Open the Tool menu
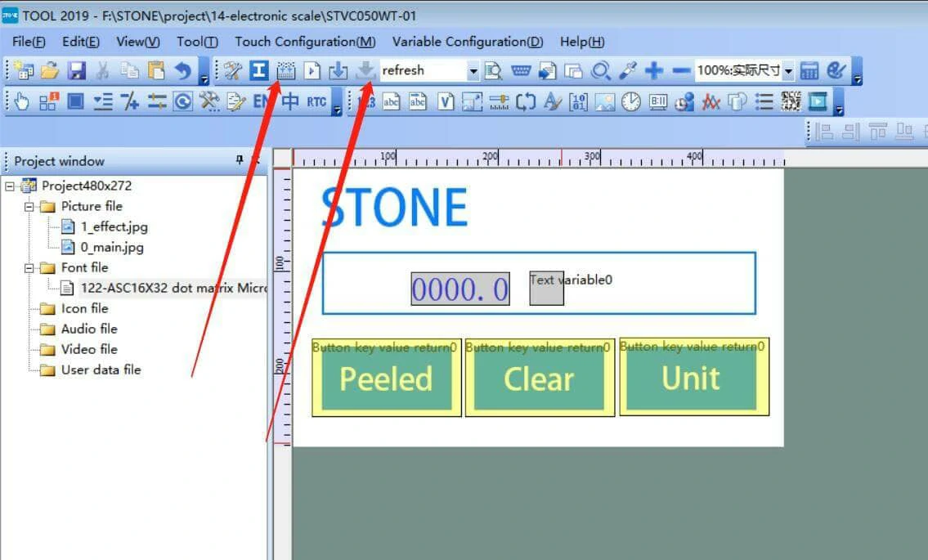928x560 pixels. tap(197, 42)
